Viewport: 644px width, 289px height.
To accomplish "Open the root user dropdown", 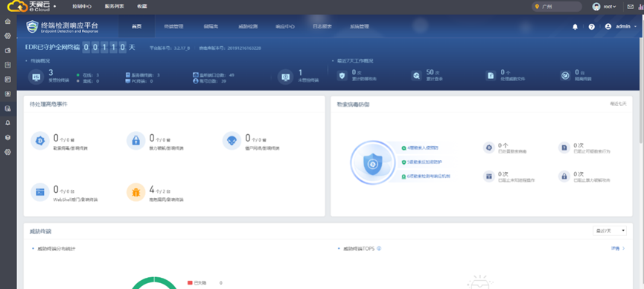I will coord(605,7).
